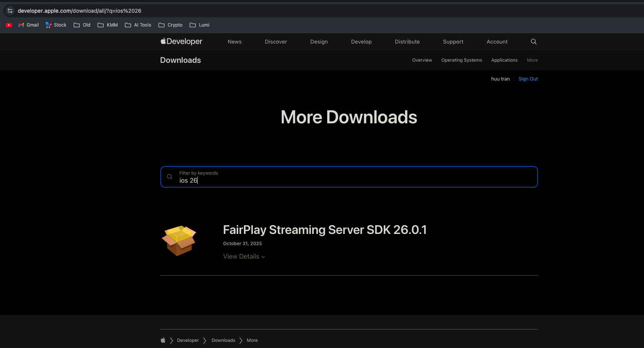Click the FairPlay SDK package icon

(179, 241)
